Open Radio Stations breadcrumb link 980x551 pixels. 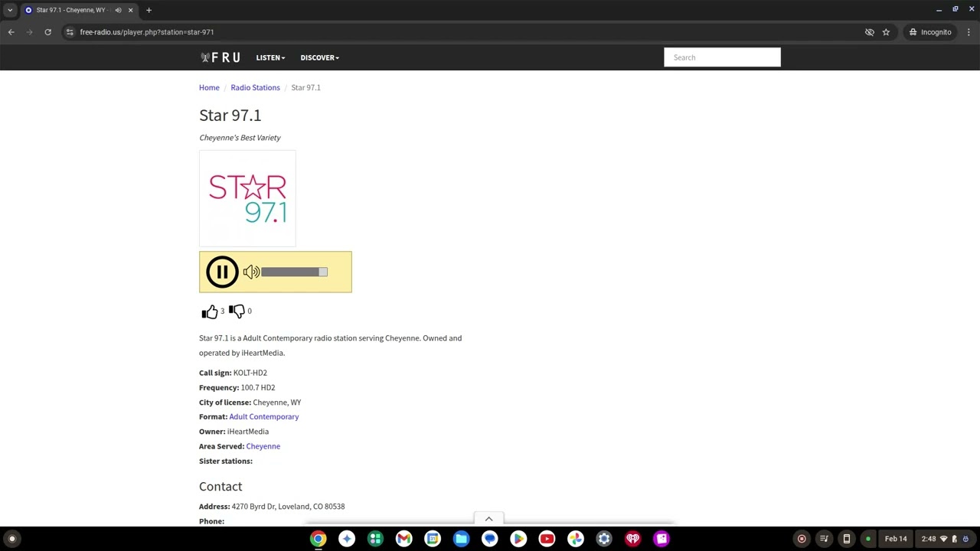pos(255,87)
